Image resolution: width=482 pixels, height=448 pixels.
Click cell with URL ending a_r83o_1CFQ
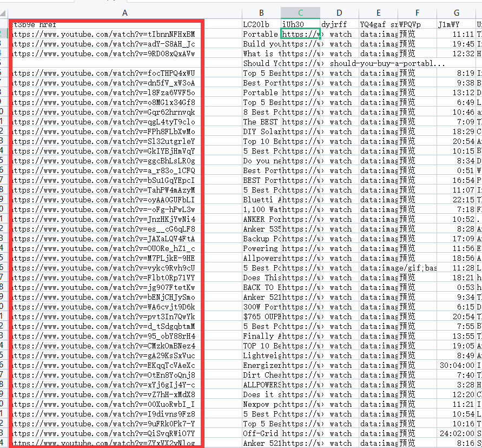125,170
